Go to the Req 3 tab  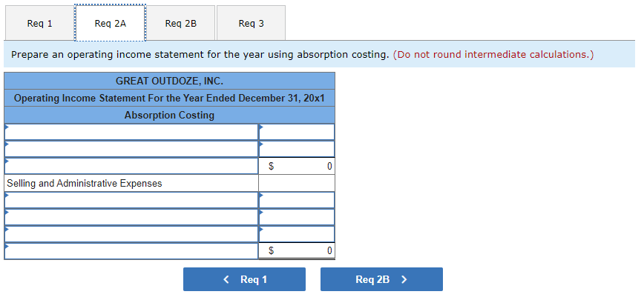pyautogui.click(x=251, y=24)
